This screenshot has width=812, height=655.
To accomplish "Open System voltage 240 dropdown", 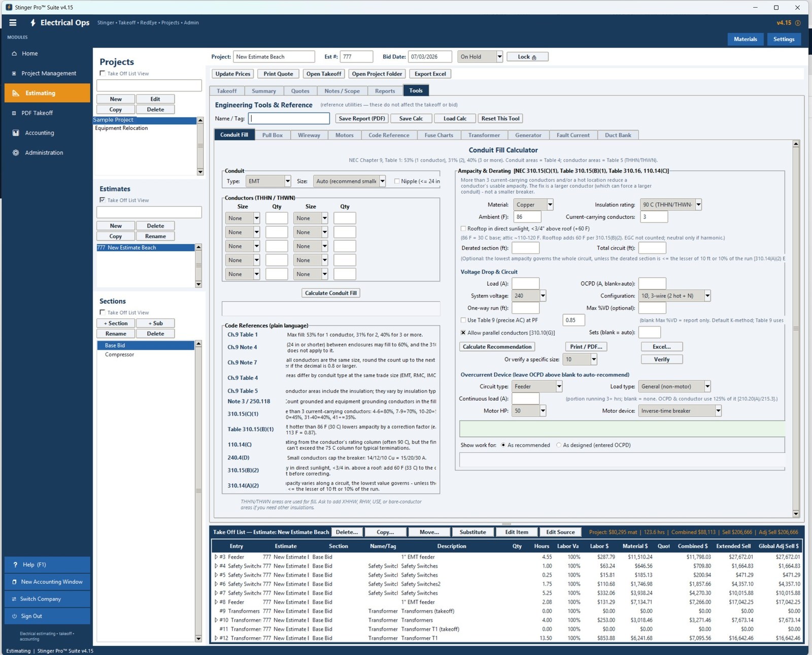I will pyautogui.click(x=543, y=296).
